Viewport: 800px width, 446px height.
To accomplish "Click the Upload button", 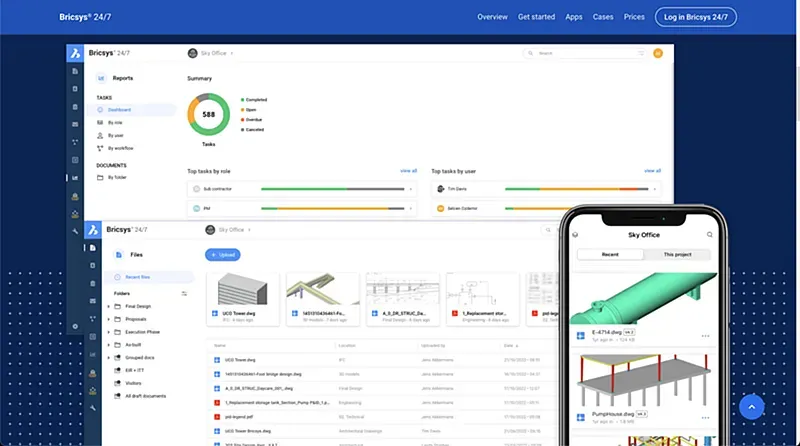I will pyautogui.click(x=222, y=255).
